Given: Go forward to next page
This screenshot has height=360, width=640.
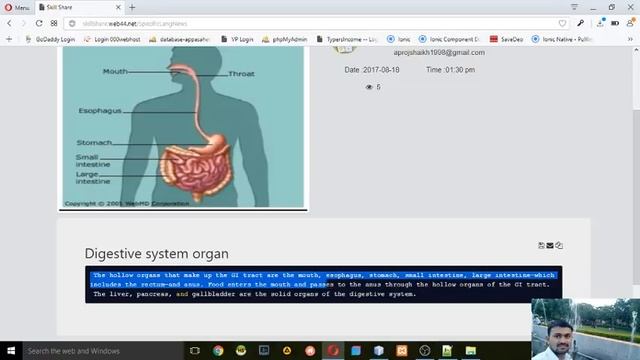Looking at the screenshot, I should (24, 24).
